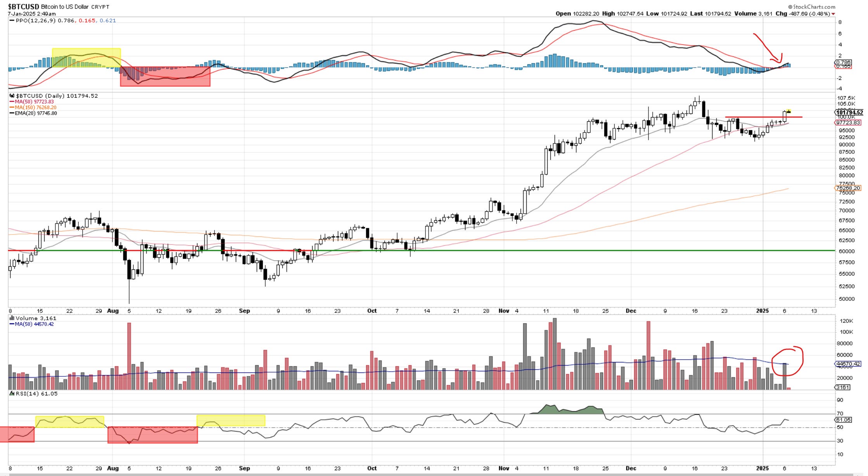The height and width of the screenshot is (476, 868).
Task: Click the volume MA(50) 44570.42 legend
Action: (x=34, y=324)
